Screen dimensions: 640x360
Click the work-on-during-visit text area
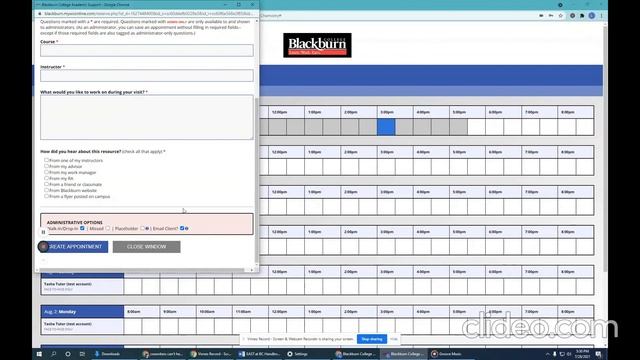[x=147, y=118]
